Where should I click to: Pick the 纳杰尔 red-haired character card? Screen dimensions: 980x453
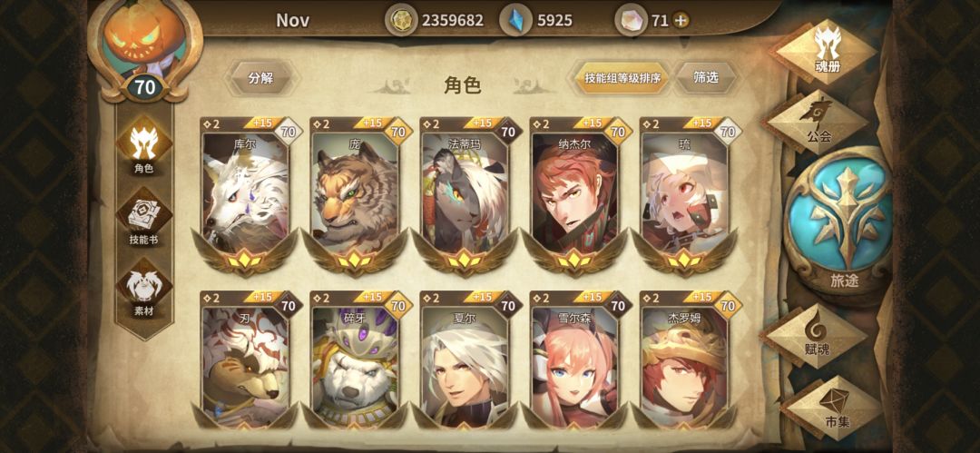coord(575,195)
